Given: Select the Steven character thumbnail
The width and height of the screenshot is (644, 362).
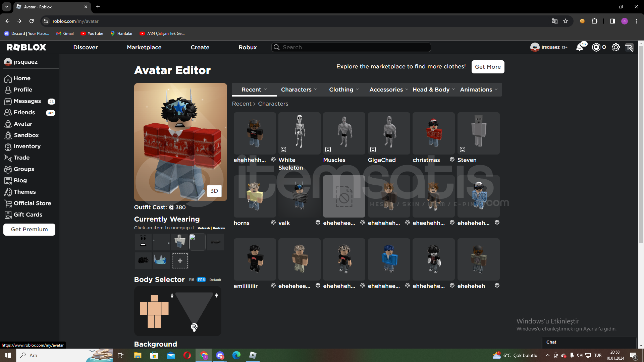Looking at the screenshot, I should [x=478, y=133].
